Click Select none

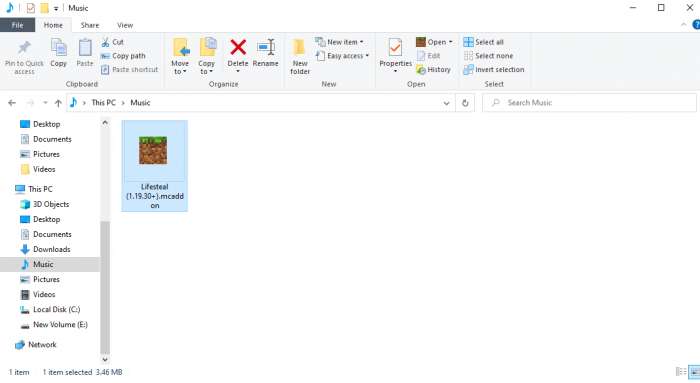(488, 56)
